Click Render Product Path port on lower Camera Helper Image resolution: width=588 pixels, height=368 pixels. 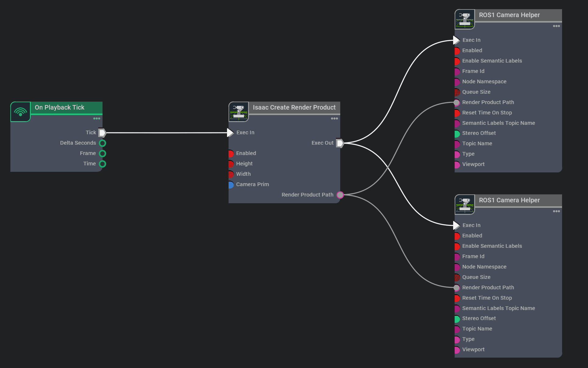(x=457, y=288)
